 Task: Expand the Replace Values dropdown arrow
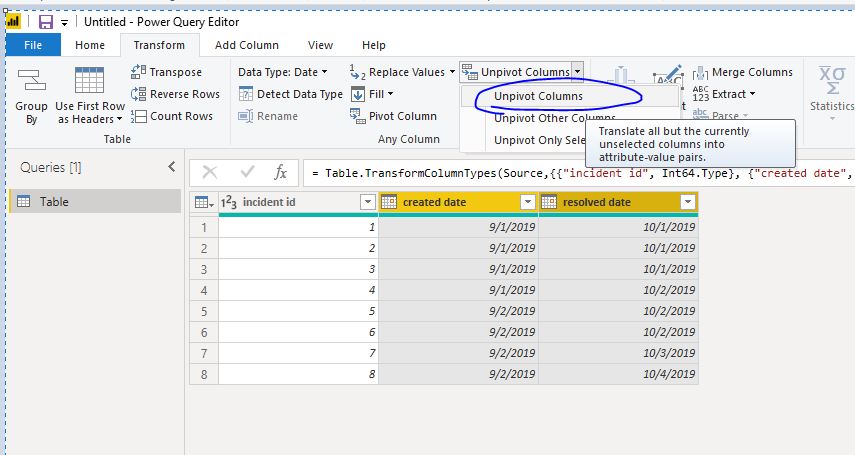pyautogui.click(x=452, y=72)
